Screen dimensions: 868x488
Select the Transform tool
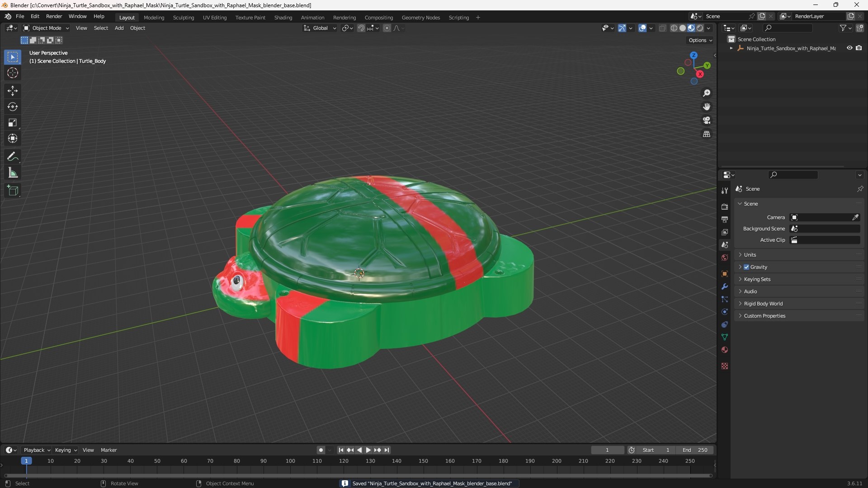[13, 138]
